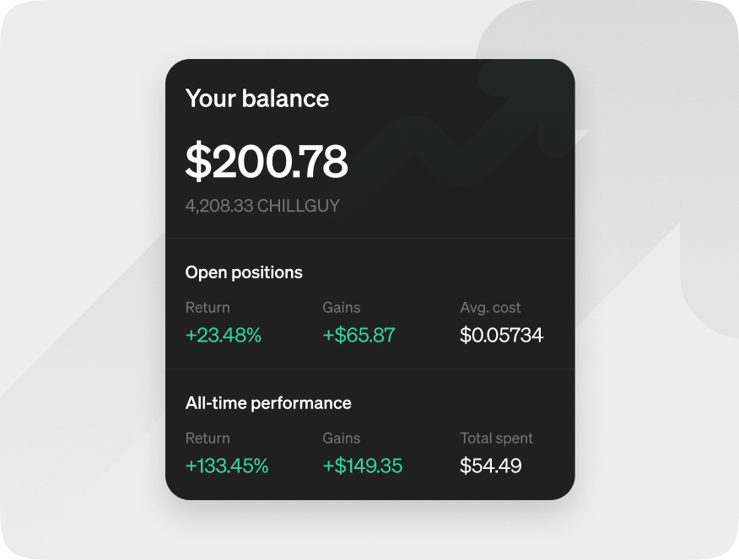Select the Avg. cost label
The width and height of the screenshot is (739, 560).
pyautogui.click(x=490, y=308)
